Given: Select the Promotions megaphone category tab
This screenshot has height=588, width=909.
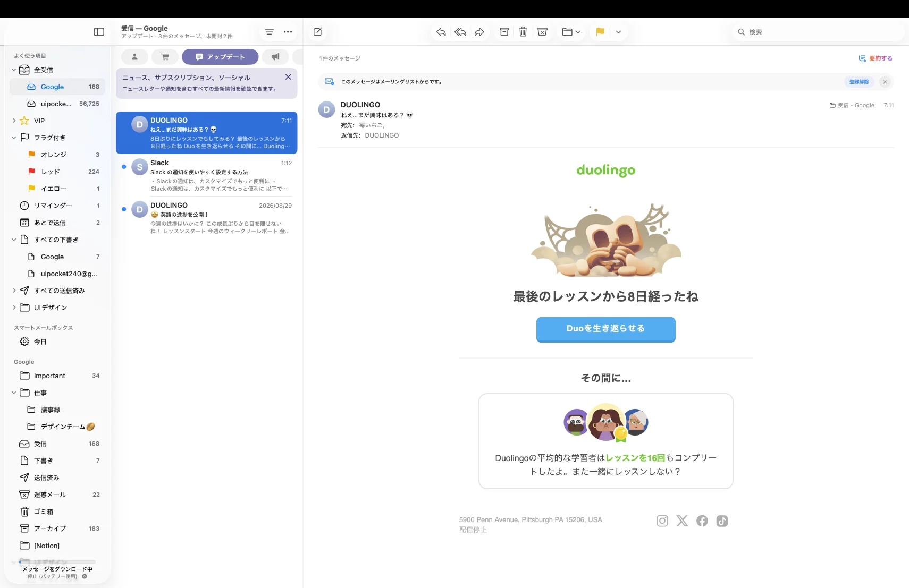Looking at the screenshot, I should pos(275,57).
